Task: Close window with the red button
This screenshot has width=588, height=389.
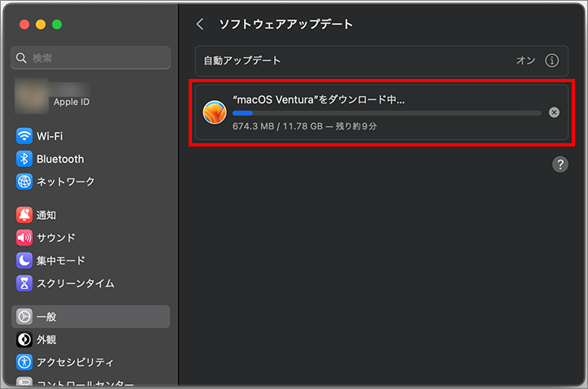Action: point(24,24)
